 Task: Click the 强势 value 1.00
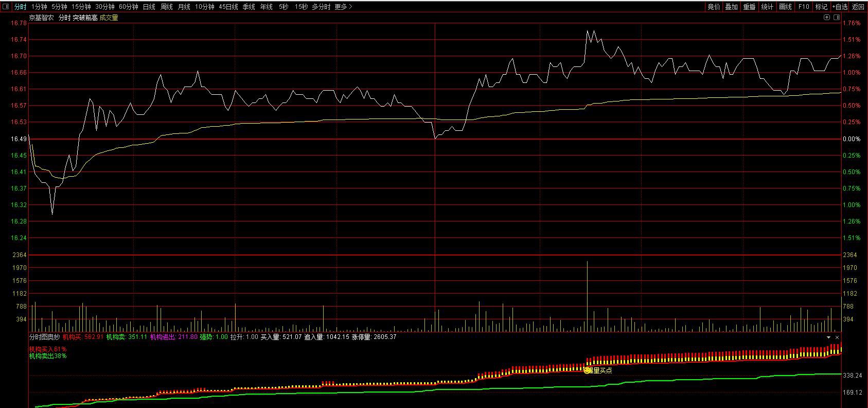pyautogui.click(x=222, y=337)
